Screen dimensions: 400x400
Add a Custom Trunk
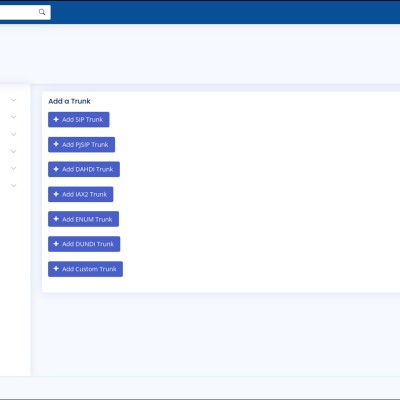click(x=85, y=269)
